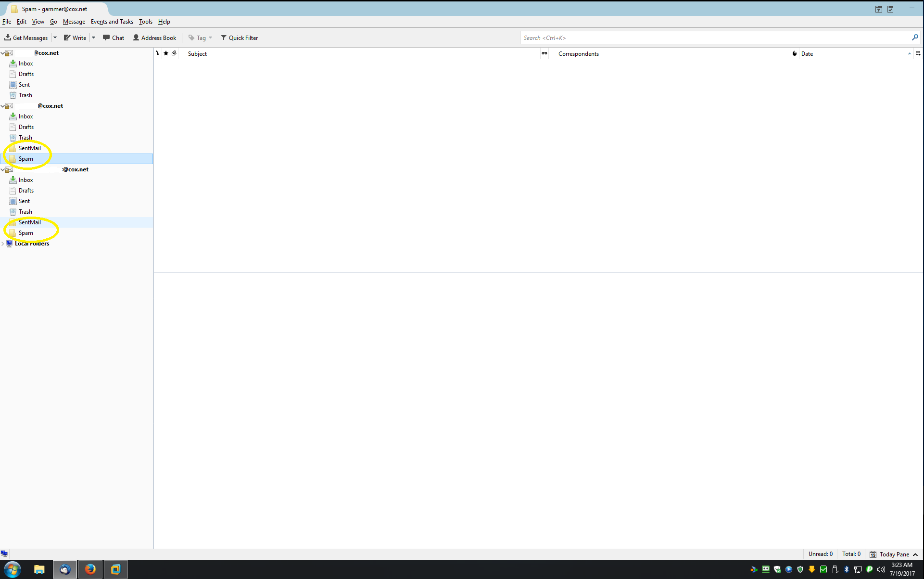This screenshot has height=580, width=924.
Task: Sort by starred column header
Action: click(166, 53)
